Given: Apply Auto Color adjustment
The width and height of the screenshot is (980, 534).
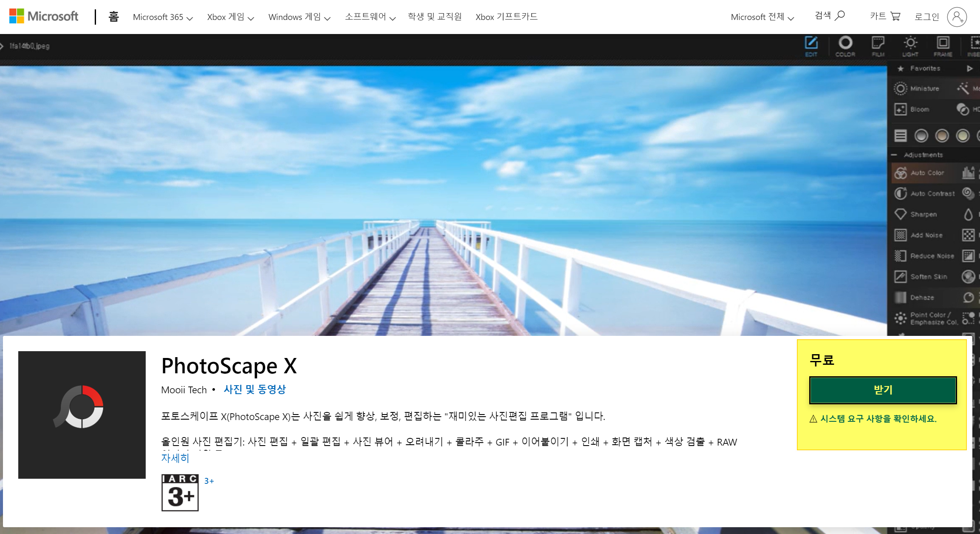Looking at the screenshot, I should (919, 173).
